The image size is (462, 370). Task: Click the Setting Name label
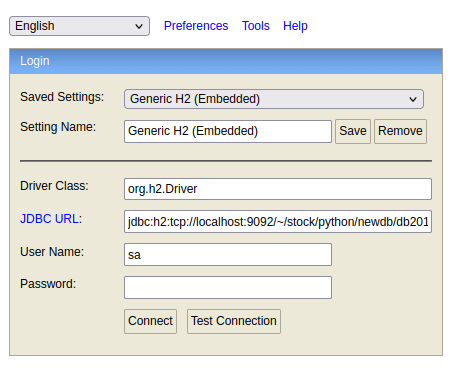point(58,127)
